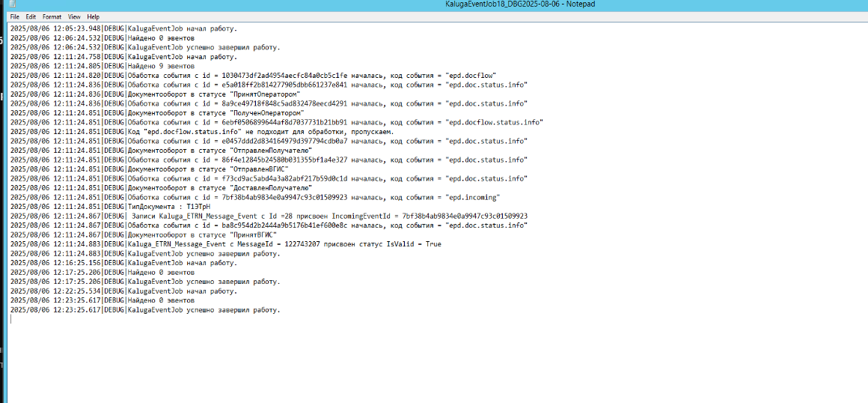Click "Найдено 0 эвентов" on the 12:23:25.617 line
The width and height of the screenshot is (868, 403).
[x=161, y=300]
